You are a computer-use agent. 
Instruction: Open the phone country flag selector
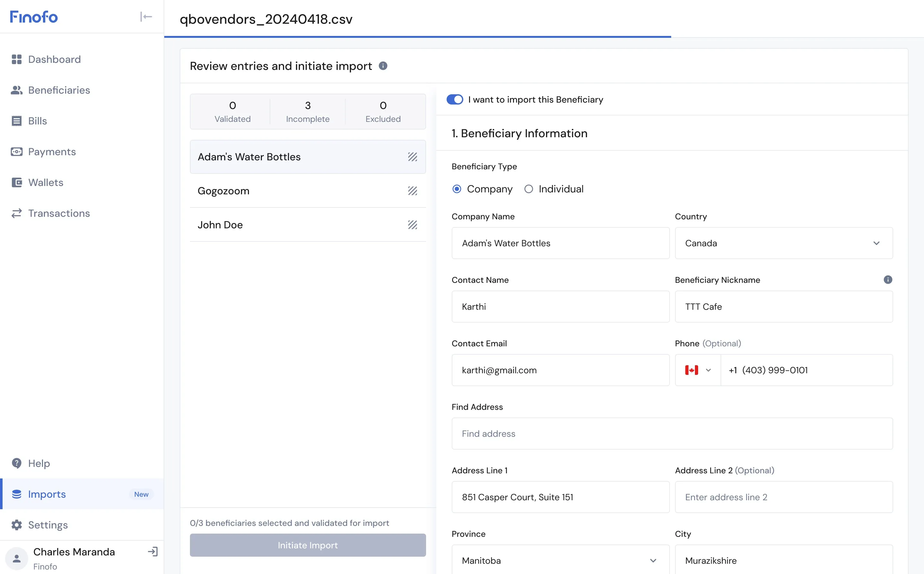(x=698, y=370)
